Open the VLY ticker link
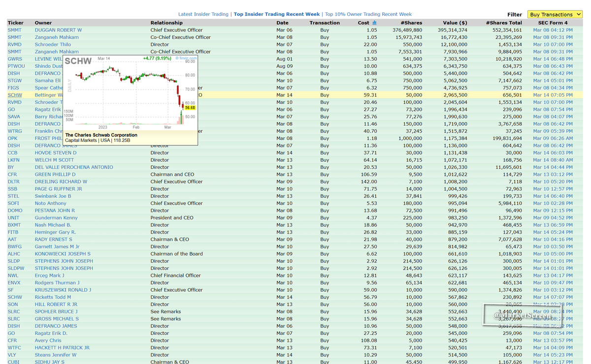Viewport: 591px width, 364px height. point(12,355)
